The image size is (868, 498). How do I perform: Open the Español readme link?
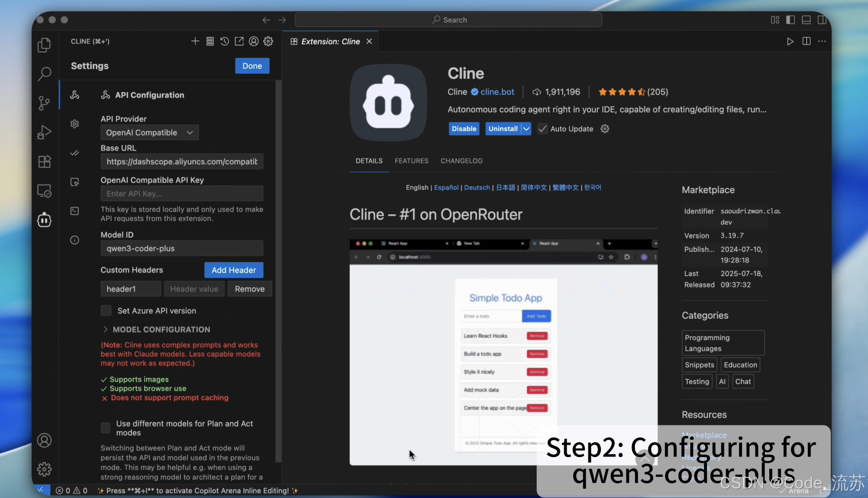(446, 188)
